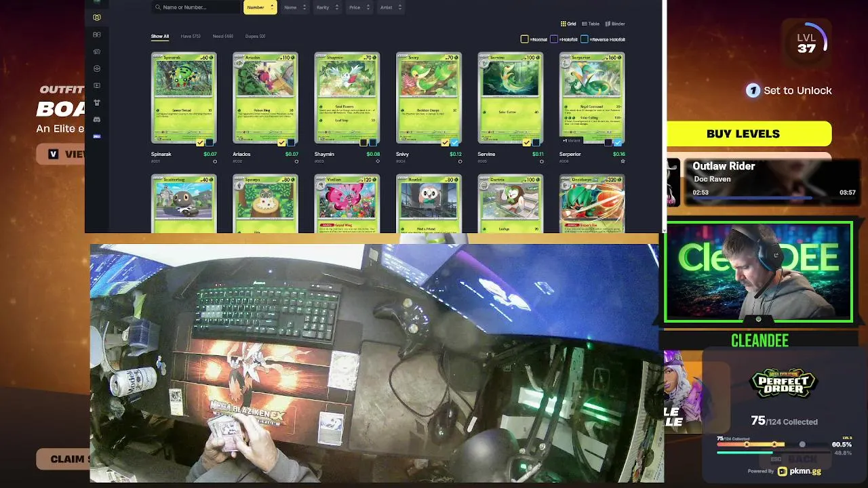Toggle Spinarak normal owned checkbox

tap(200, 143)
